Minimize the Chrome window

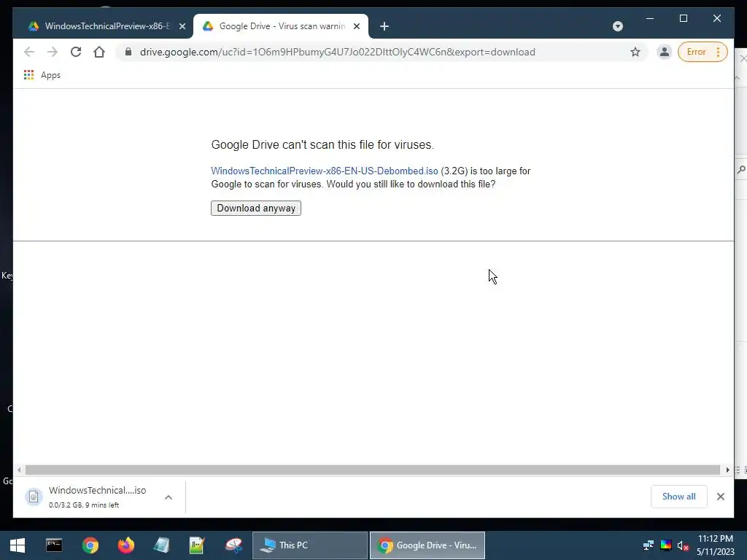point(650,18)
